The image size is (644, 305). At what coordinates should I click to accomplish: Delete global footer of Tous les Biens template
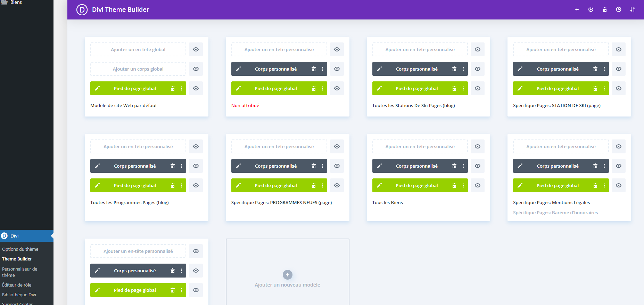[x=454, y=185]
